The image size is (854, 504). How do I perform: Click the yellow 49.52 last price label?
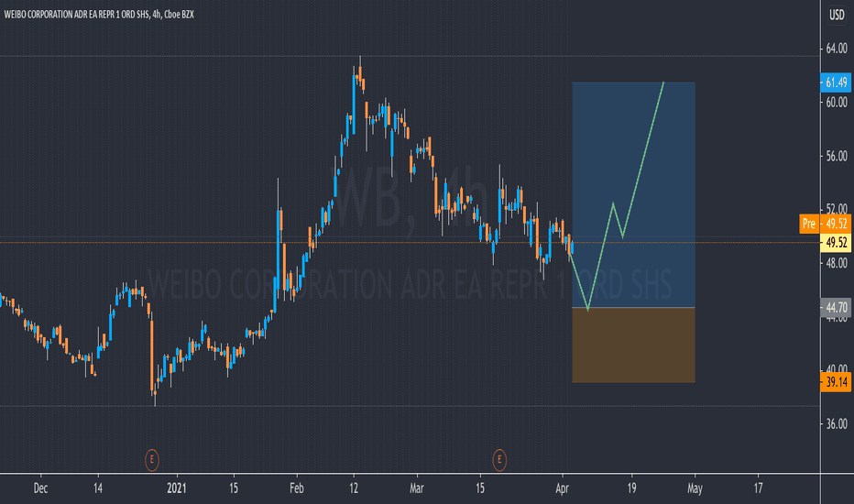pos(836,243)
